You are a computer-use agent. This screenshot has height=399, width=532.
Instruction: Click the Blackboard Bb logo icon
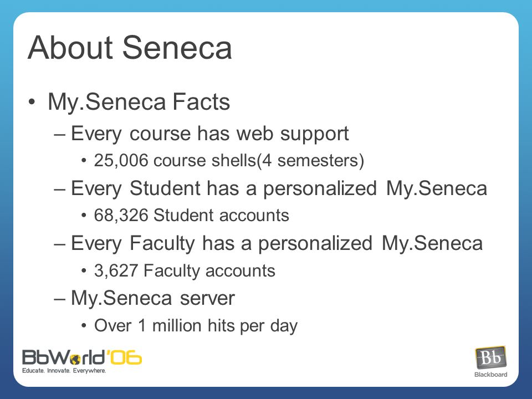click(x=491, y=358)
